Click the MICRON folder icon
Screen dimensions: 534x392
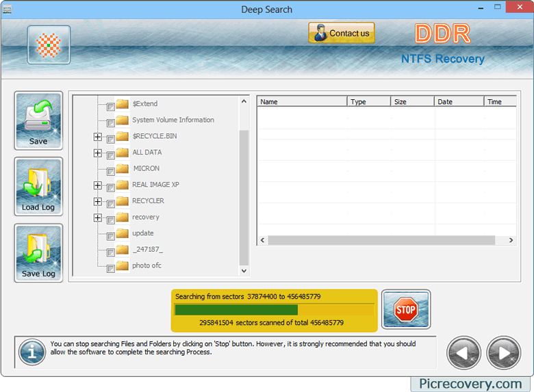[x=123, y=168]
